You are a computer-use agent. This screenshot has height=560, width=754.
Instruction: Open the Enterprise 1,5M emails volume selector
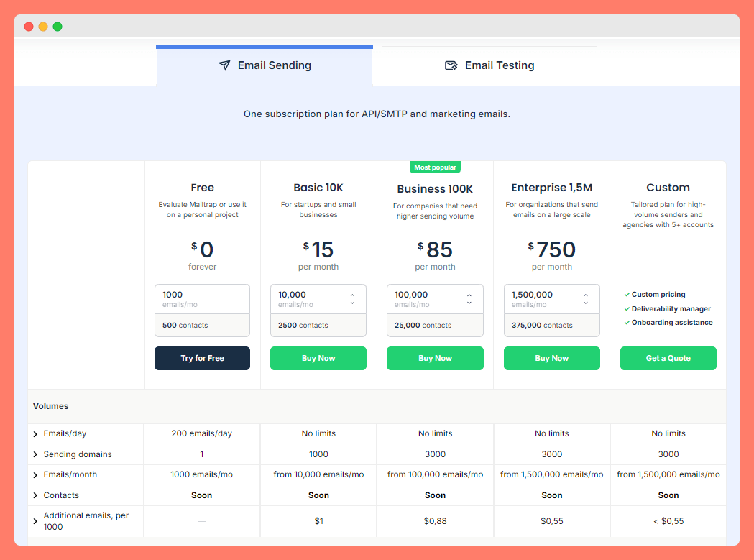click(552, 299)
